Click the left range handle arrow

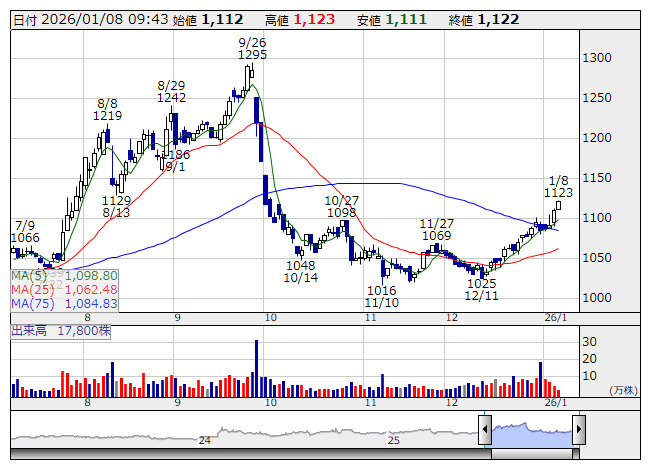pos(485,429)
